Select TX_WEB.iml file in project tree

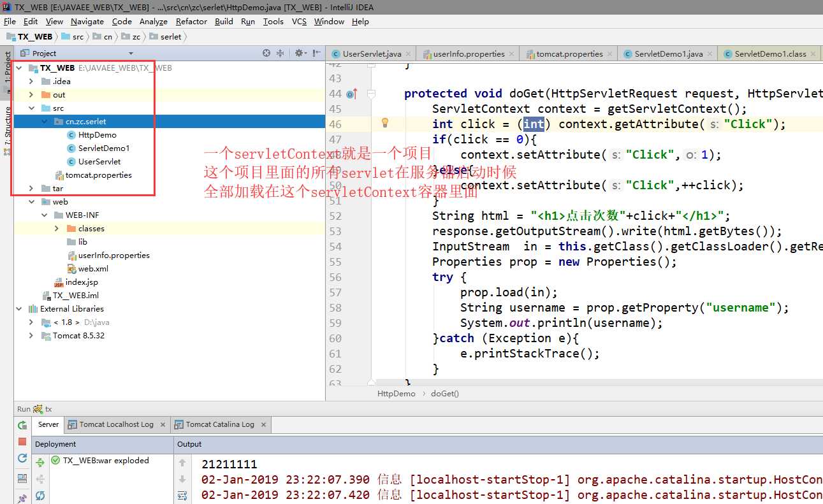pyautogui.click(x=76, y=296)
